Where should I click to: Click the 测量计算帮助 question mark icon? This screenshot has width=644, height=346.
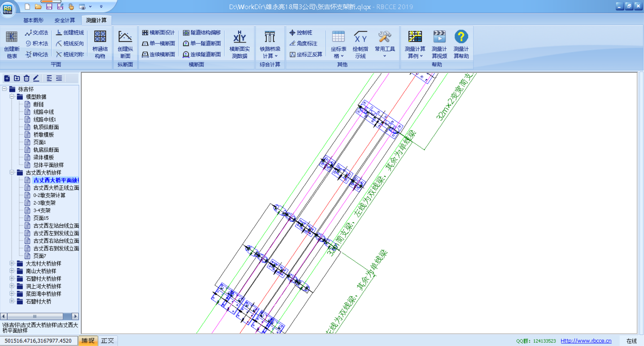[x=461, y=37]
